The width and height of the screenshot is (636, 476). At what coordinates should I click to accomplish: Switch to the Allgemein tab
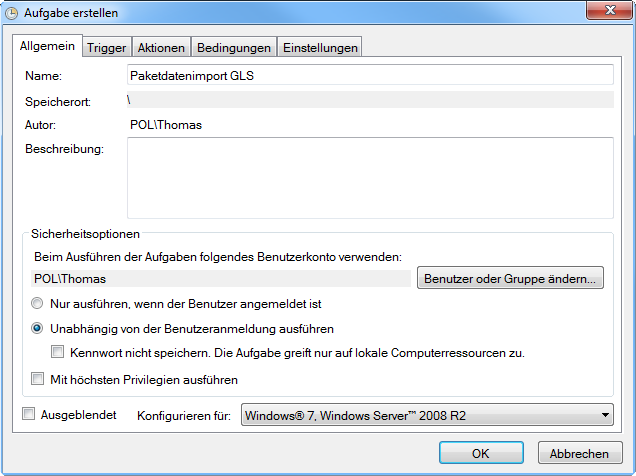pos(47,47)
